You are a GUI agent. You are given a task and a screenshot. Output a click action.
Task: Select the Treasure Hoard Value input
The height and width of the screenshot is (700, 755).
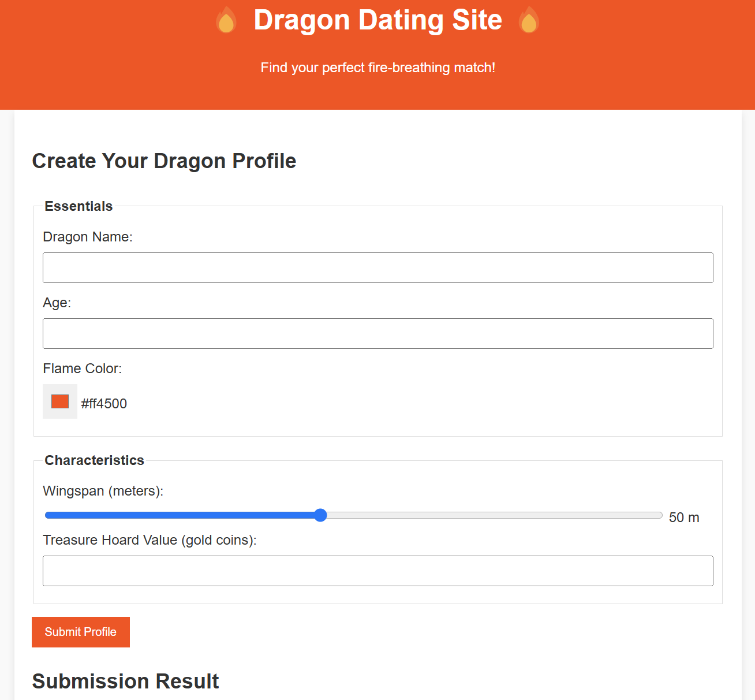click(x=378, y=571)
